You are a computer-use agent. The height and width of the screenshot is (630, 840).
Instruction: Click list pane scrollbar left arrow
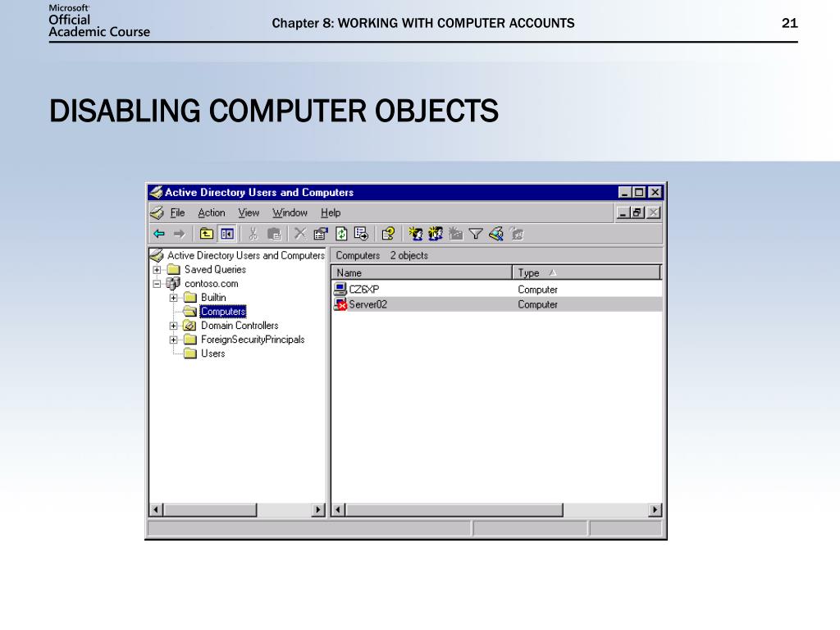point(338,509)
